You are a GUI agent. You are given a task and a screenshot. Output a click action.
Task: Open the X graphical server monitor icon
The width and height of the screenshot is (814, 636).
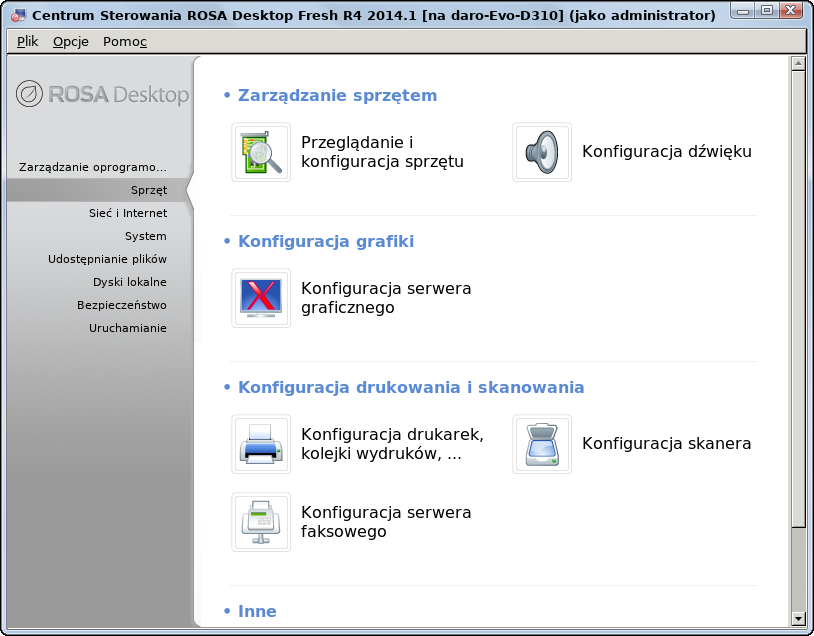tap(261, 298)
